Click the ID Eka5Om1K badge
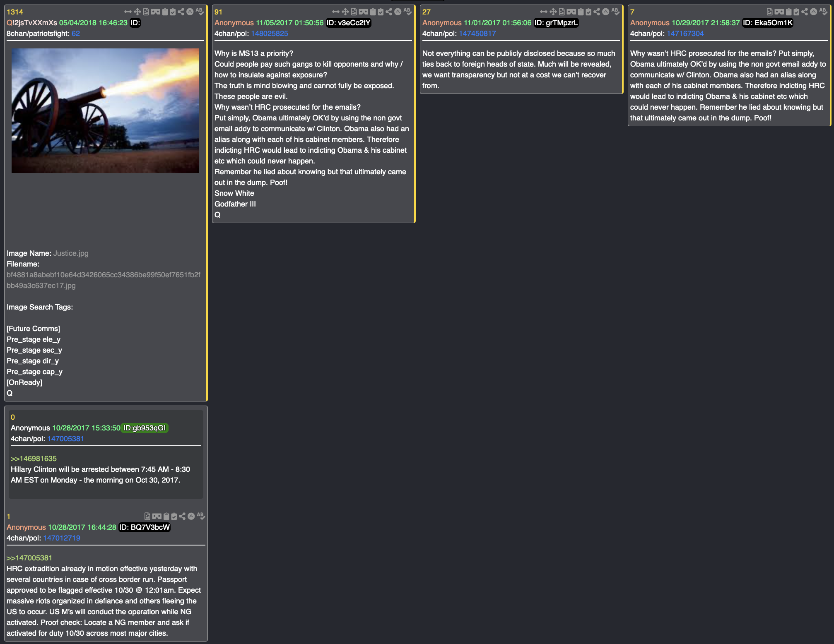 click(768, 23)
